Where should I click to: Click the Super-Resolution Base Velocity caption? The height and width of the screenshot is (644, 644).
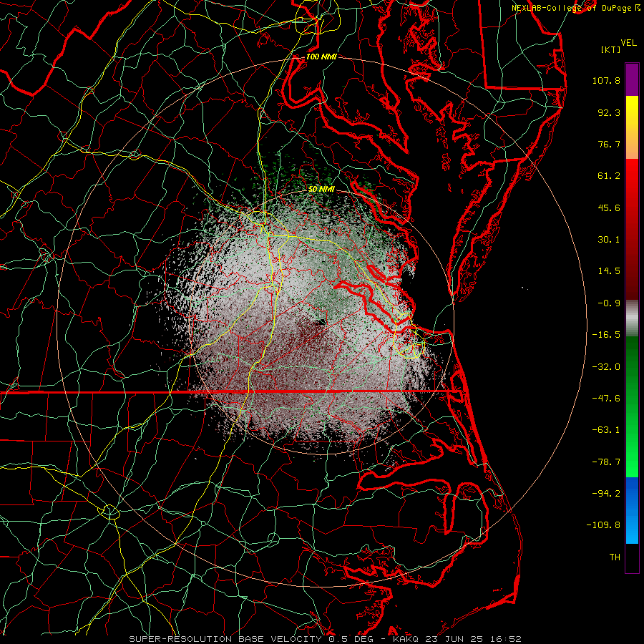(x=326, y=639)
